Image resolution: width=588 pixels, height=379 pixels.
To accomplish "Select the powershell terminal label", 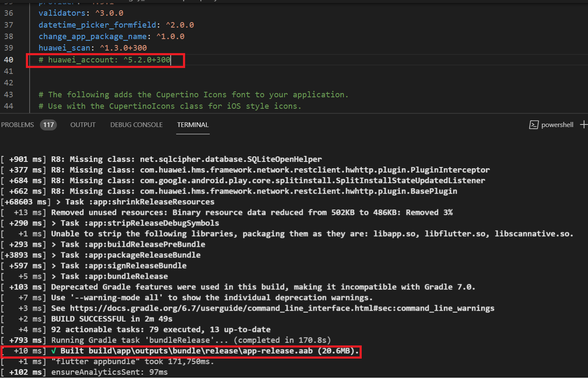I will 557,124.
